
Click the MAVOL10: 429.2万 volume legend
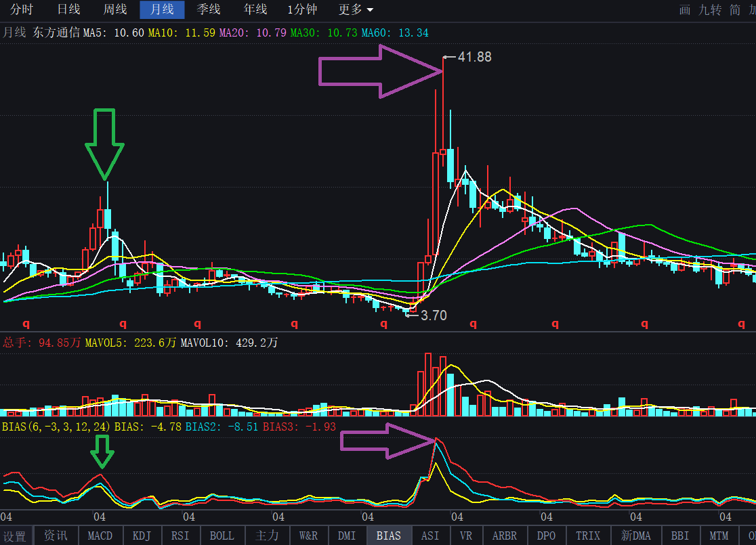[229, 343]
